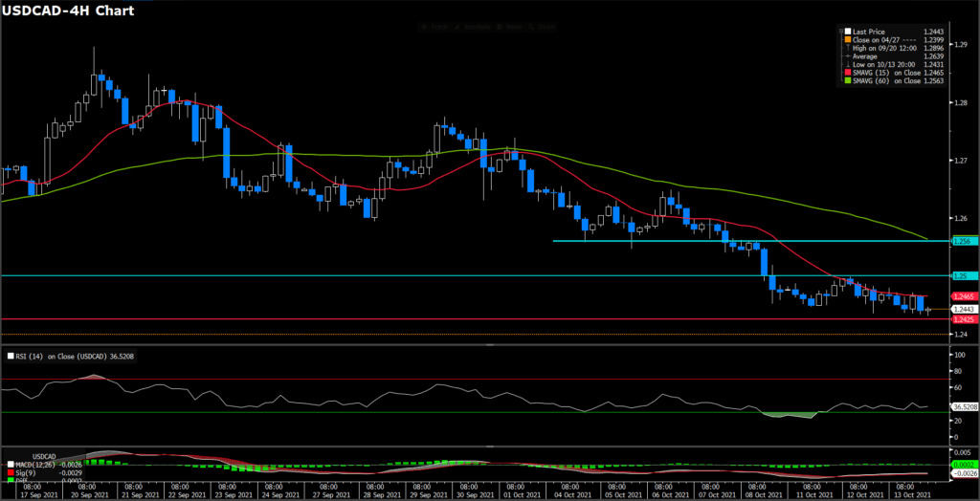Click the 1.28 value on price axis
The height and width of the screenshot is (501, 980).
tap(961, 102)
